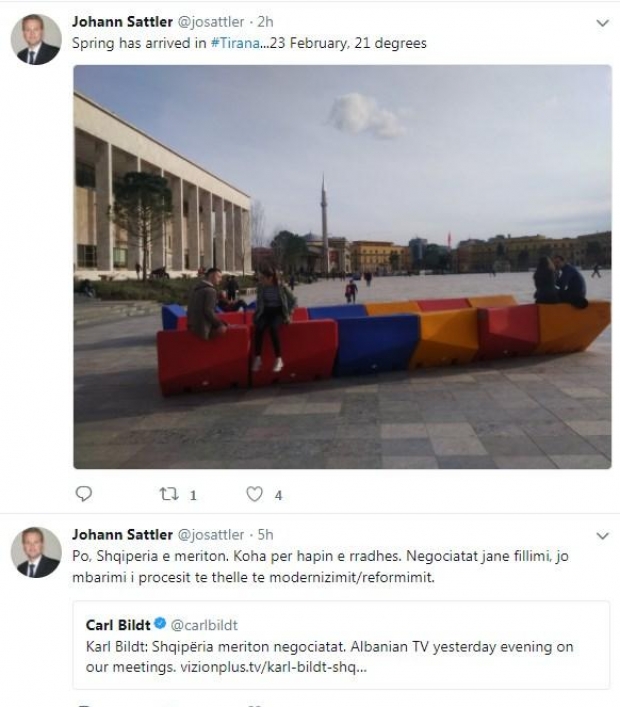Image resolution: width=620 pixels, height=707 pixels.
Task: Like the Tirana spring tweet
Action: coord(254,494)
